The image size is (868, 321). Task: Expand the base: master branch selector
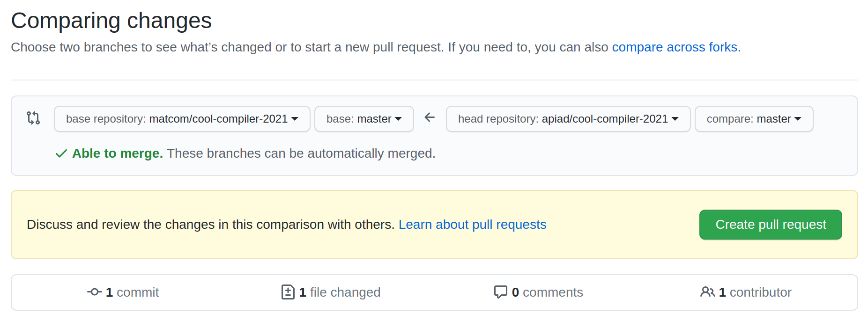pos(364,119)
